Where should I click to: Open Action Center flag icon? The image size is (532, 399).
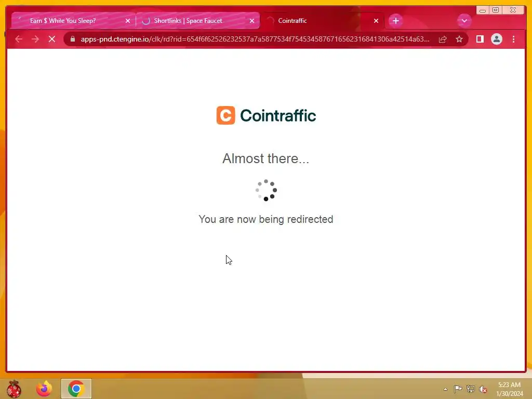click(x=458, y=389)
